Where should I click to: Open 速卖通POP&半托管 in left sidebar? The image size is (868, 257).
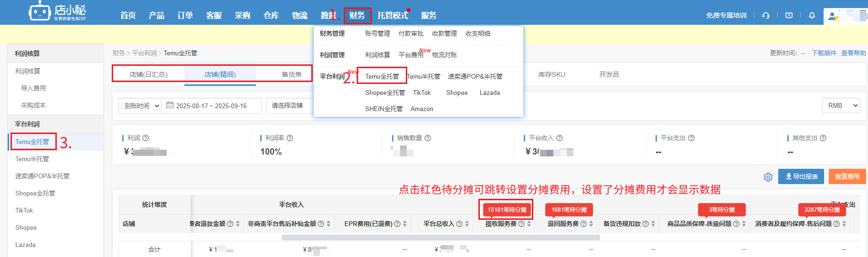point(42,176)
